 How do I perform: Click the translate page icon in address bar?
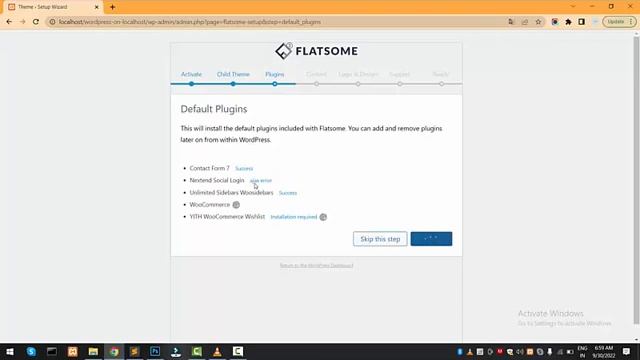[511, 22]
